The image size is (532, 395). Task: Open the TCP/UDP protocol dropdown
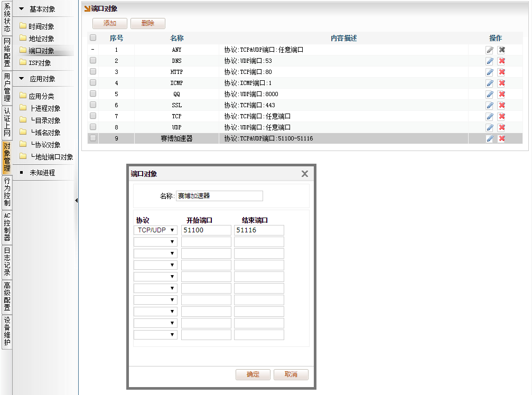[155, 230]
